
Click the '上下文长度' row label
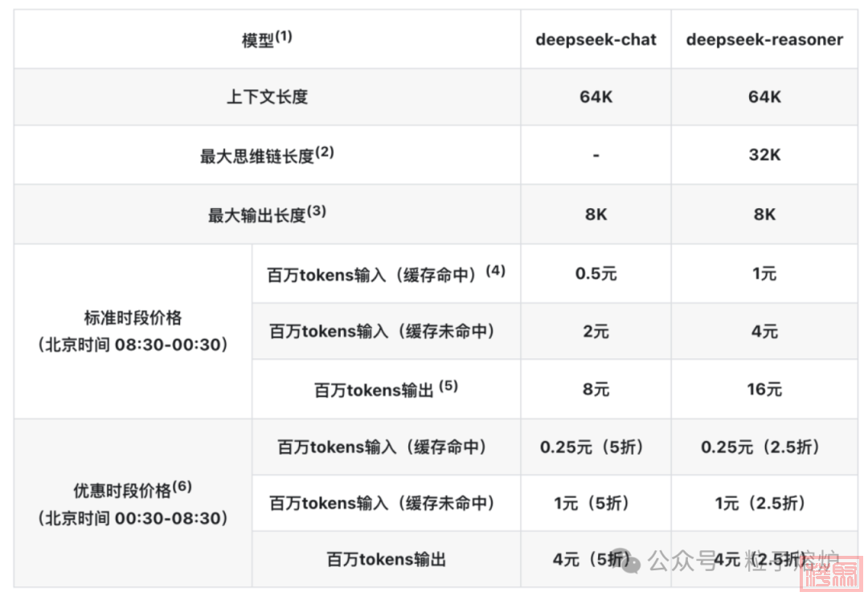pyautogui.click(x=267, y=97)
